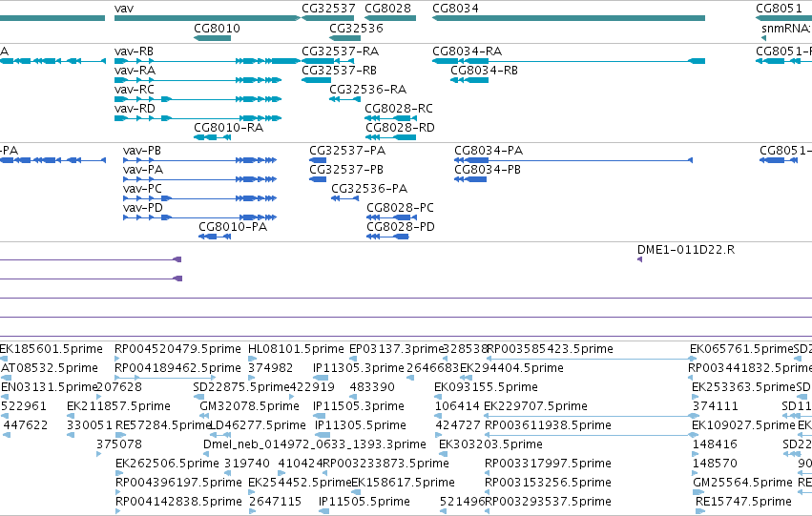Select the vav-PD protein label
Screen dimensions: 812x516
(143, 208)
